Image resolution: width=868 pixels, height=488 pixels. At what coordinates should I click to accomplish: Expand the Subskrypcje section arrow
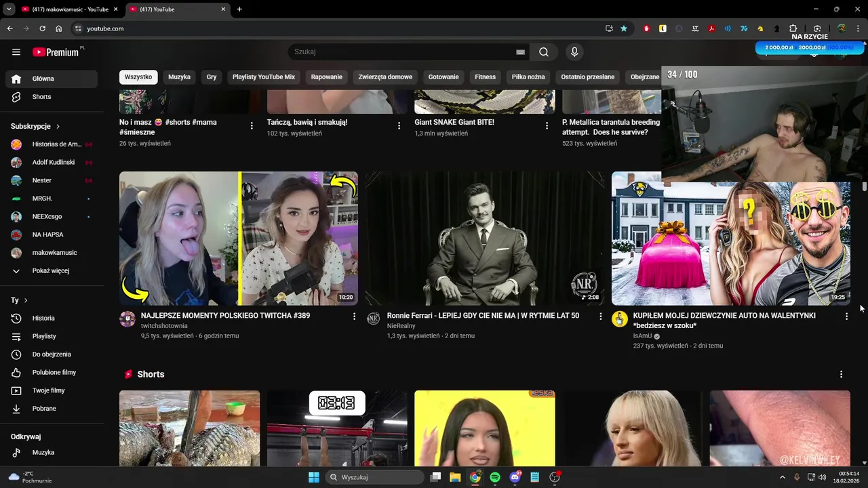point(58,126)
